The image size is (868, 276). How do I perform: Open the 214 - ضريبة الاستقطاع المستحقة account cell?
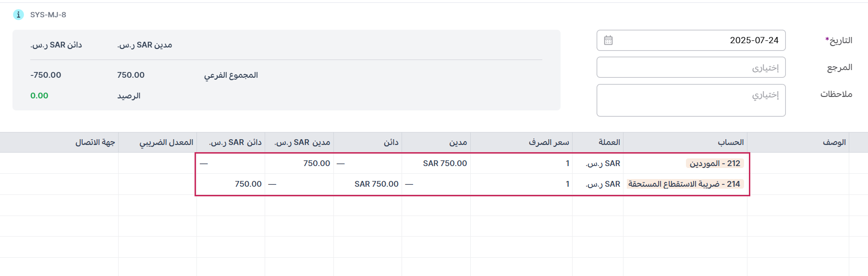click(684, 184)
